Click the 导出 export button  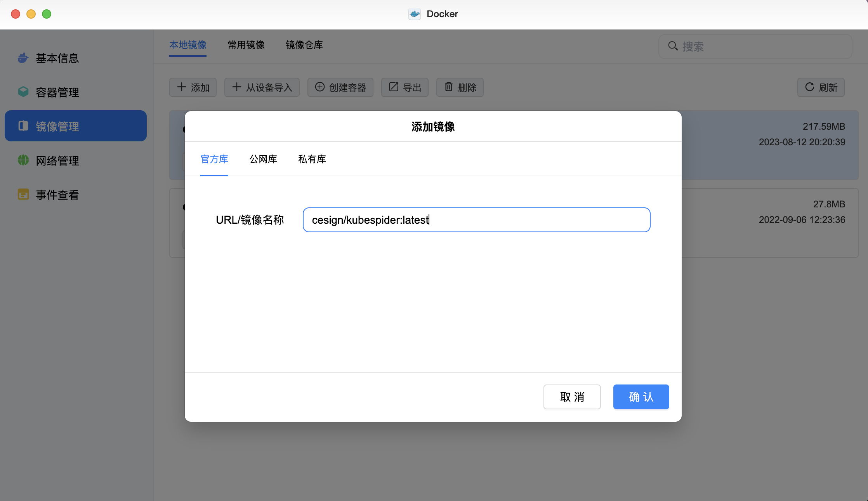405,87
